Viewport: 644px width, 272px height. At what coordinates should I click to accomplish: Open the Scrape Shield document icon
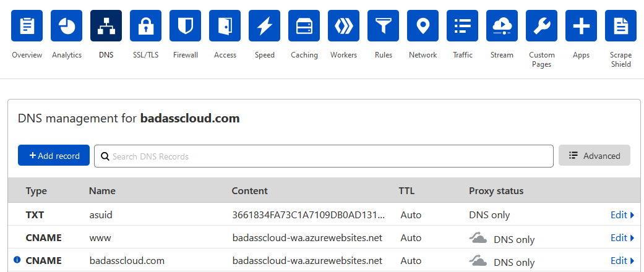click(620, 26)
